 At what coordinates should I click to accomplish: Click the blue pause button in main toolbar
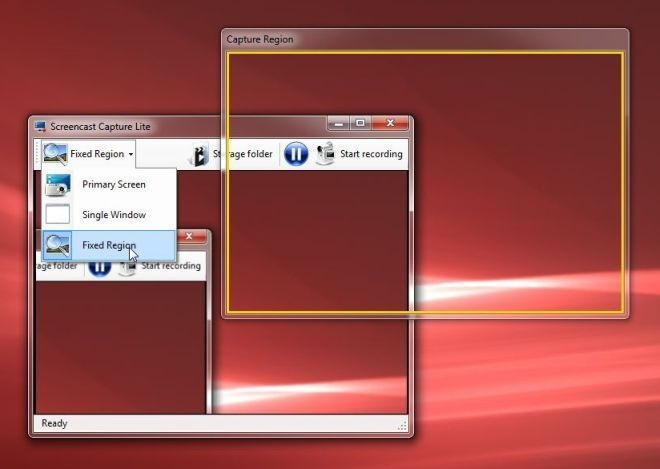pos(295,154)
